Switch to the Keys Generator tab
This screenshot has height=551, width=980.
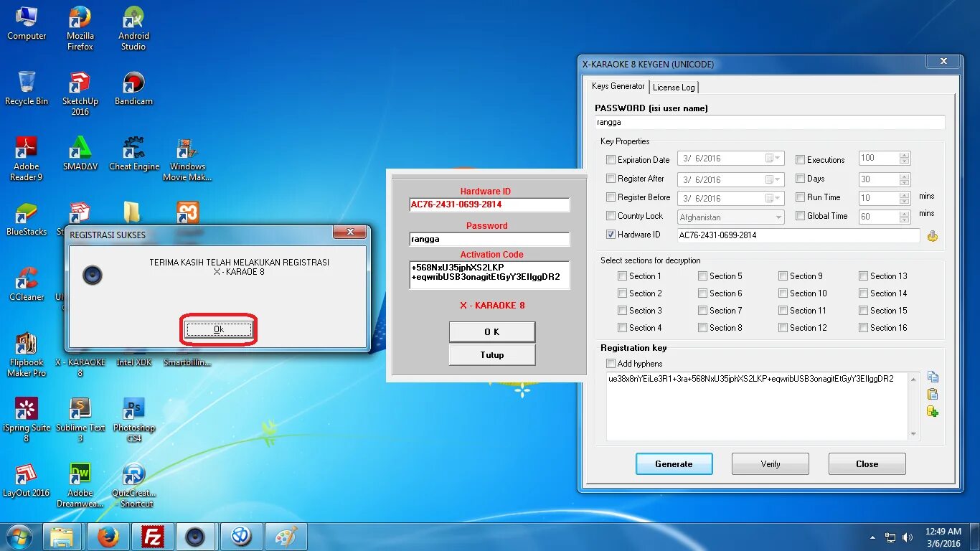tap(618, 86)
